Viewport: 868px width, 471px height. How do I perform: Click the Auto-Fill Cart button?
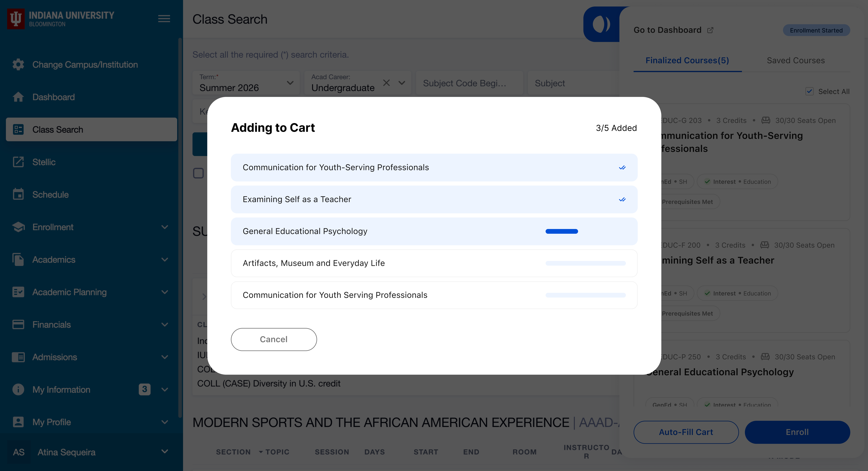tap(686, 432)
